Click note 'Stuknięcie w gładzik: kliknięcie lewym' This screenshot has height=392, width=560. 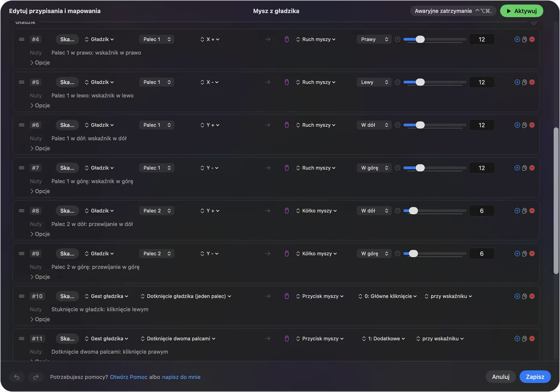pyautogui.click(x=100, y=309)
